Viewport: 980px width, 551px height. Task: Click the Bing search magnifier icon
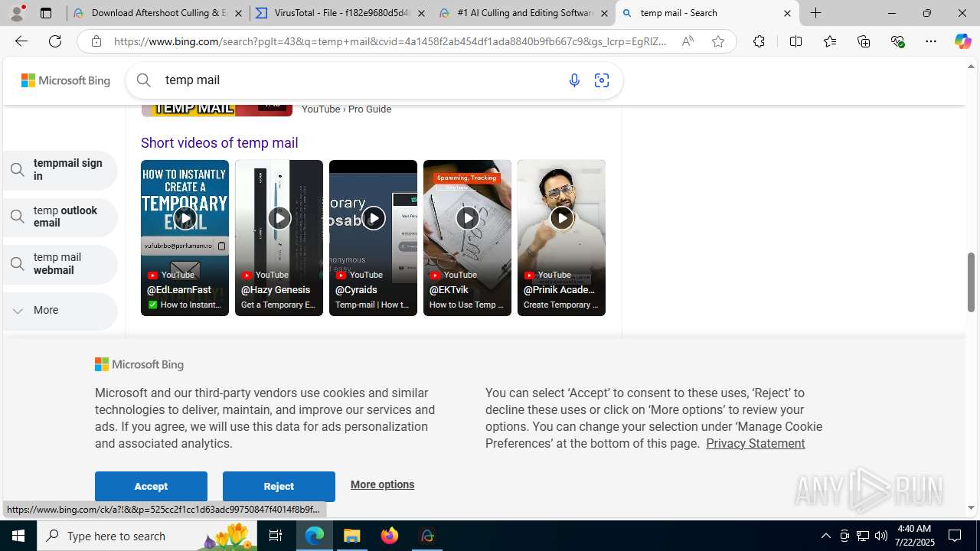(x=144, y=80)
